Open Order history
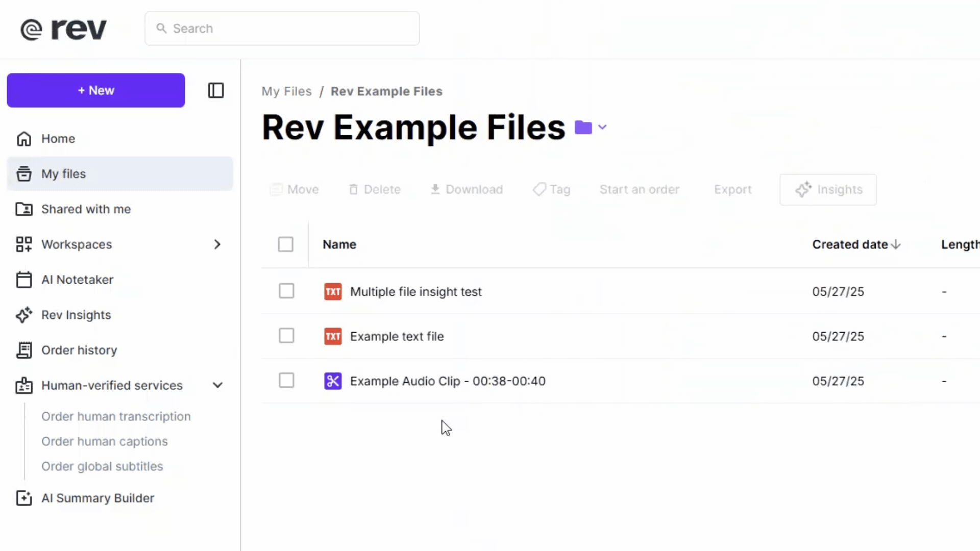 point(120,350)
